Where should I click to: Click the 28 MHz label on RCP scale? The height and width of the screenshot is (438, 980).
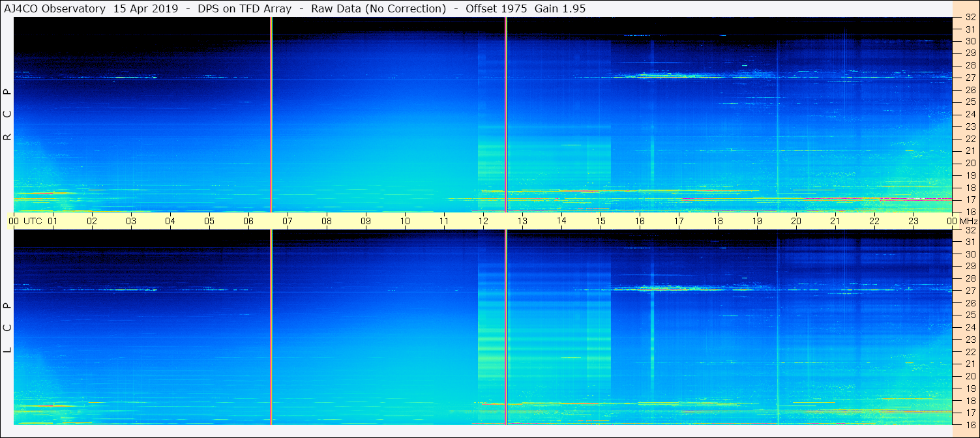click(970, 65)
